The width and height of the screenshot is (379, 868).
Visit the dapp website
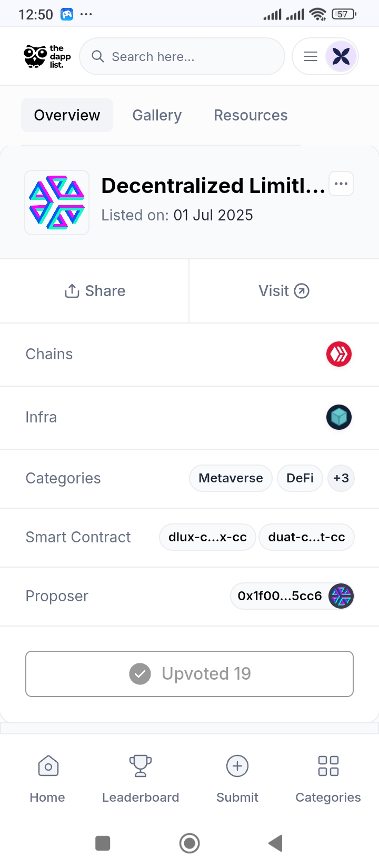284,291
